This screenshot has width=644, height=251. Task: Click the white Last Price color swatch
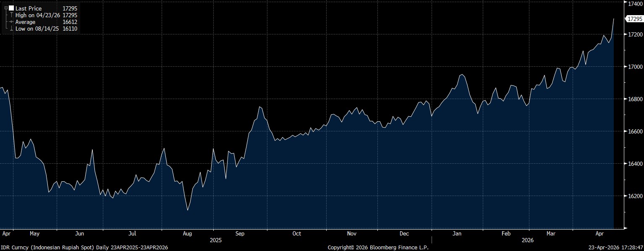[11, 8]
